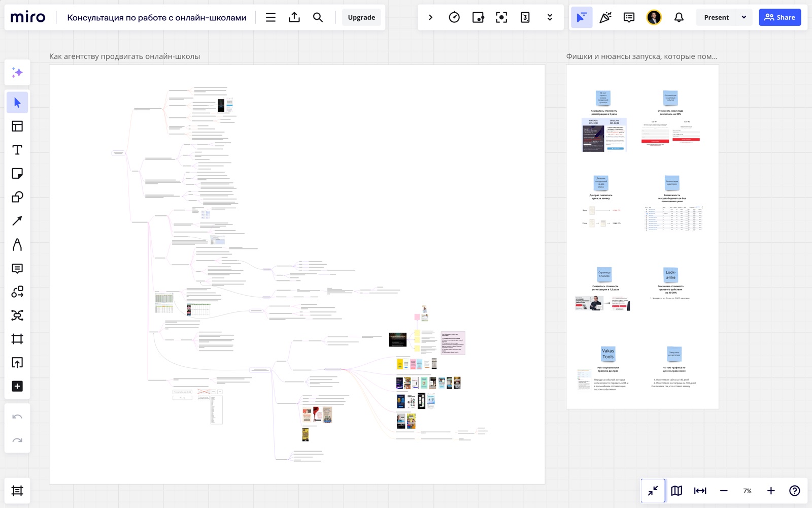
Task: Expand the collaboration toolbar chevron
Action: click(x=430, y=17)
